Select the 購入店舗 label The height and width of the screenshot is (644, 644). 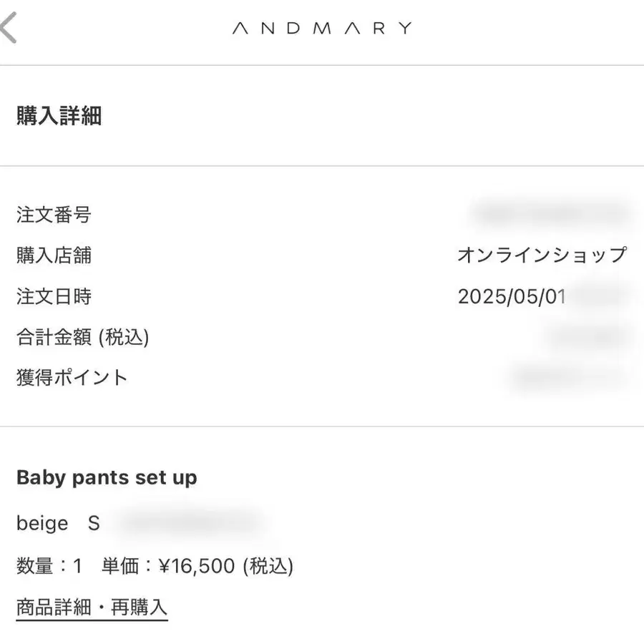tap(54, 255)
